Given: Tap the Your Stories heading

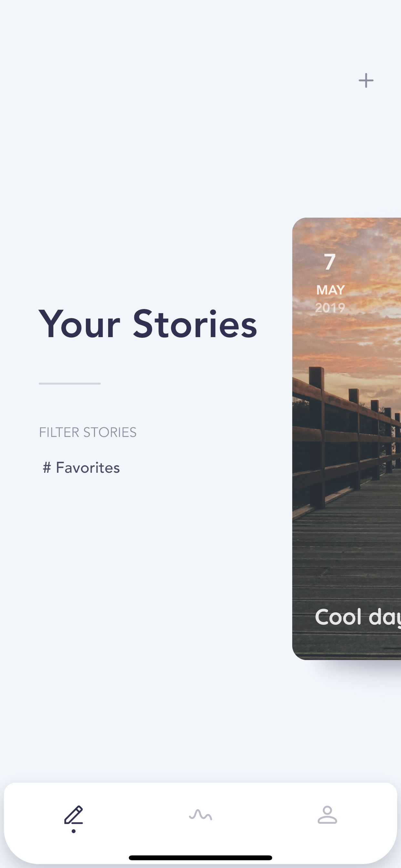Looking at the screenshot, I should [148, 324].
